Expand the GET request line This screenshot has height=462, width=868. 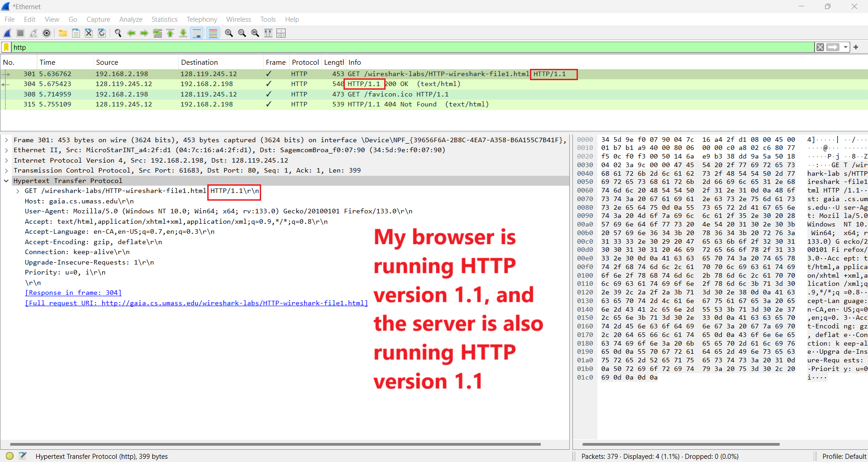click(x=18, y=191)
